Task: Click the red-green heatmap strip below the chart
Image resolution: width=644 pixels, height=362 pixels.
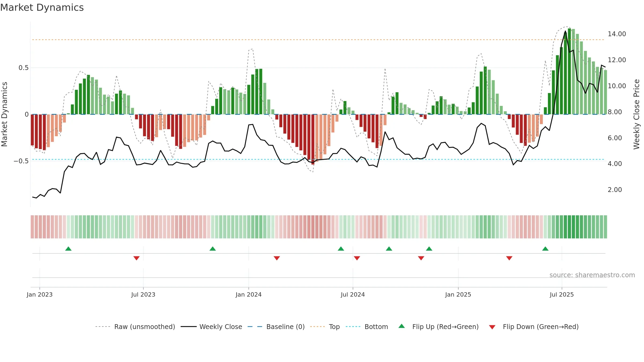Action: click(x=319, y=227)
